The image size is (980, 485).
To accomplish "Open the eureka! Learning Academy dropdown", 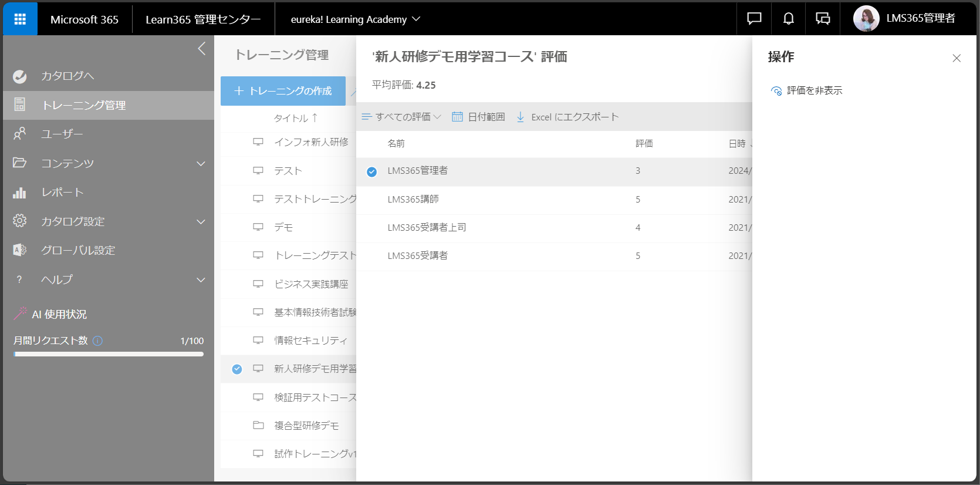I will click(356, 19).
